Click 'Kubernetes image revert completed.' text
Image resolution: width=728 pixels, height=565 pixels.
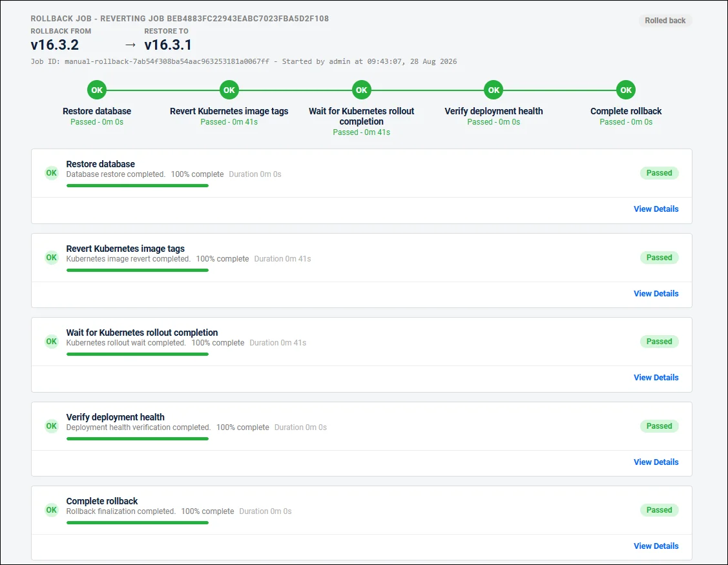click(x=128, y=258)
